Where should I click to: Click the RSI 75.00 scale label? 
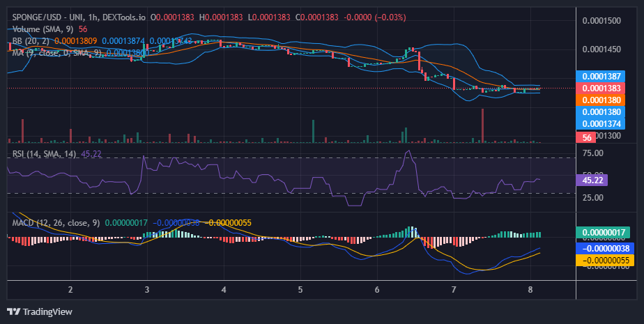592,153
